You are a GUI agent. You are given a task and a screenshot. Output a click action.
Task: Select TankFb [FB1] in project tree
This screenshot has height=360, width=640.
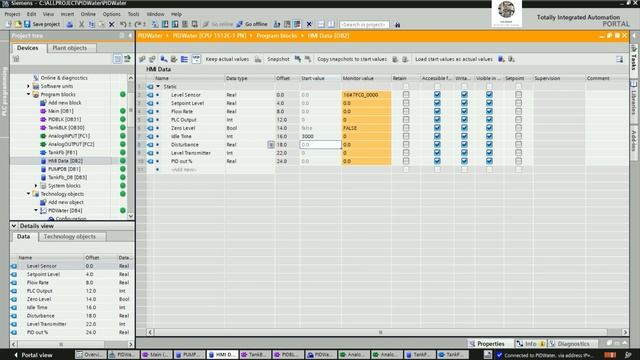(x=62, y=153)
